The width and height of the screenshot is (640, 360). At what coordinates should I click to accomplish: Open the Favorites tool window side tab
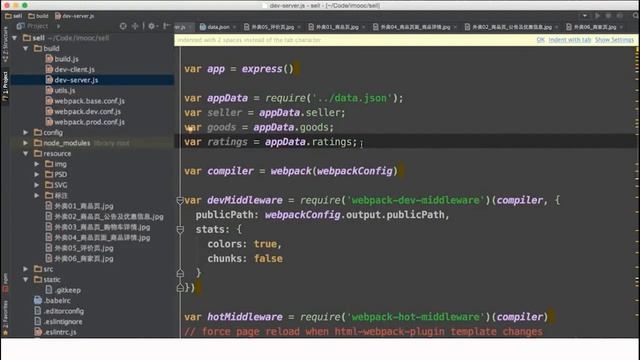(x=5, y=317)
